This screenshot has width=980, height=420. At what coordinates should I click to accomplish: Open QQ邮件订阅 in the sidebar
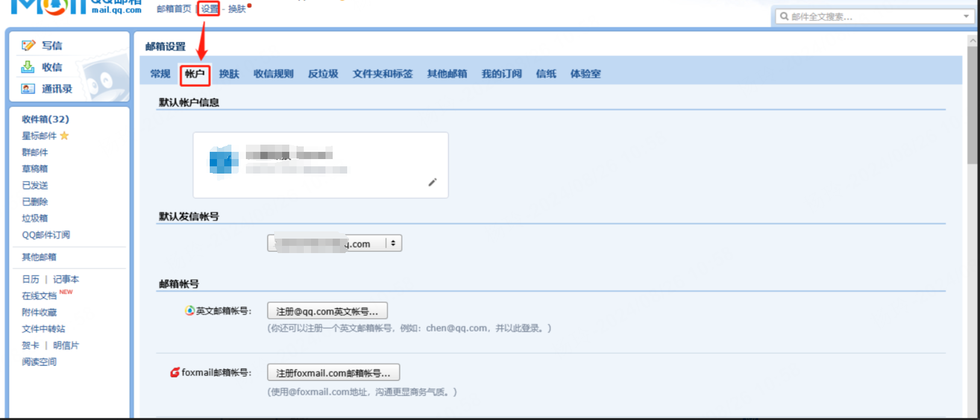point(46,235)
